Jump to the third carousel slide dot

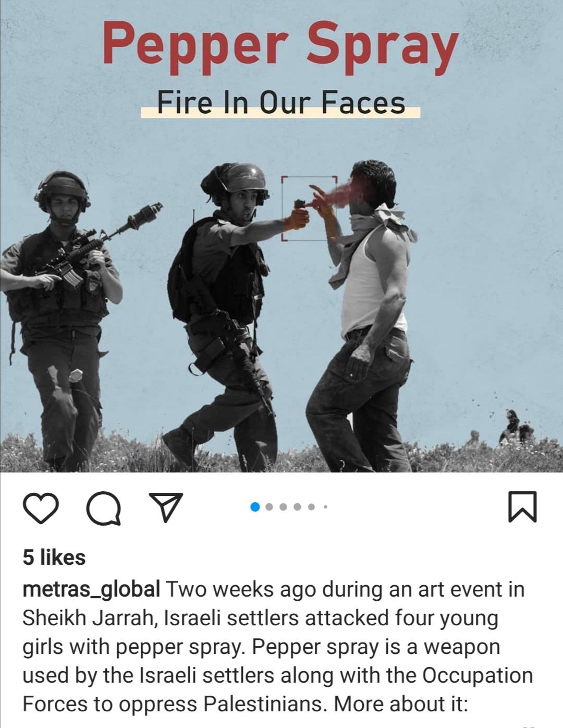(x=283, y=506)
